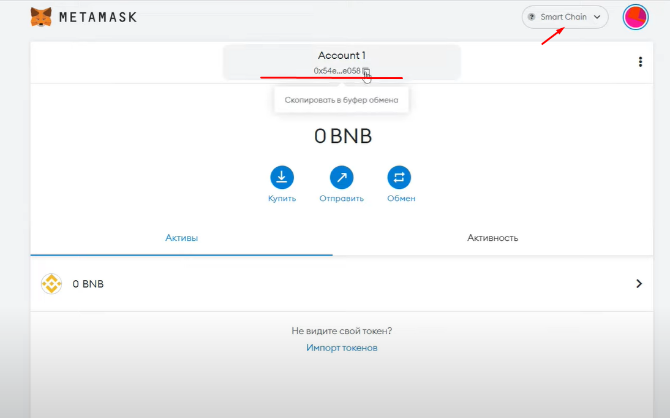Switch to the Активность tab

pos(493,238)
